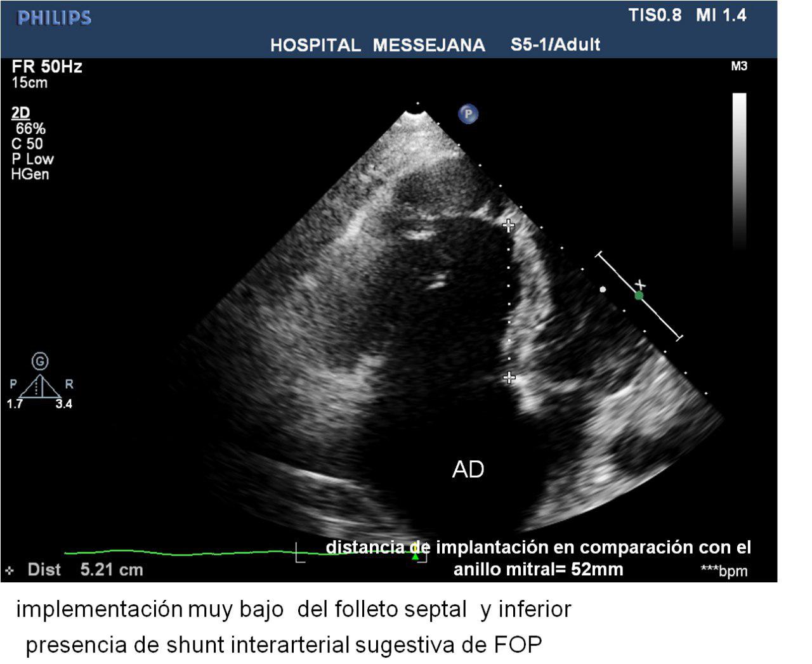The width and height of the screenshot is (812, 664).
Task: Click the HGen harmonic setting label
Action: pyautogui.click(x=30, y=174)
